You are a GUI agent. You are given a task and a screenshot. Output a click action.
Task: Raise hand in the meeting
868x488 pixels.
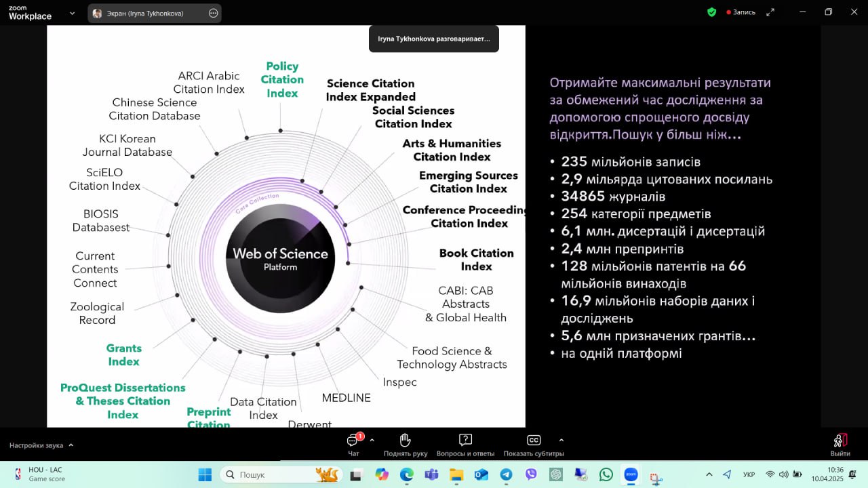[x=406, y=445]
